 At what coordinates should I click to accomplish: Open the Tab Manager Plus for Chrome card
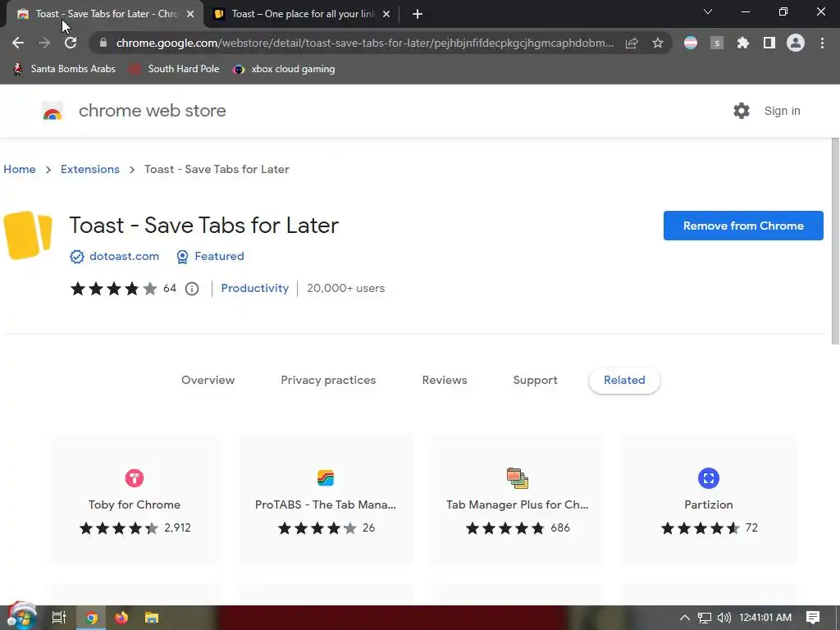(x=517, y=500)
